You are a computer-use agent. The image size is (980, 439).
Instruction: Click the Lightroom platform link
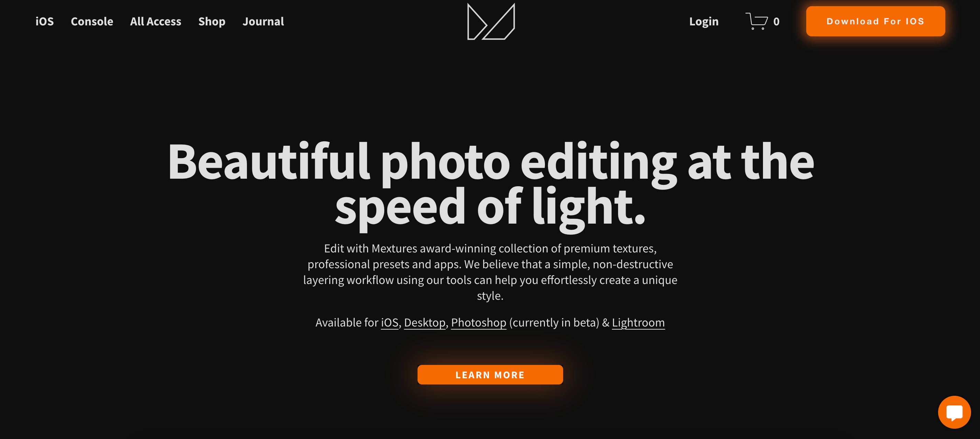(639, 323)
